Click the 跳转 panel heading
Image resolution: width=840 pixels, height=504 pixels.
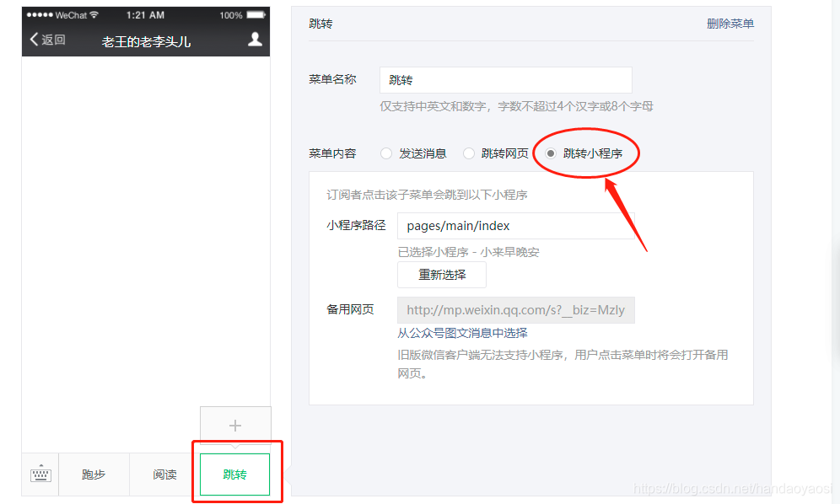pyautogui.click(x=320, y=24)
